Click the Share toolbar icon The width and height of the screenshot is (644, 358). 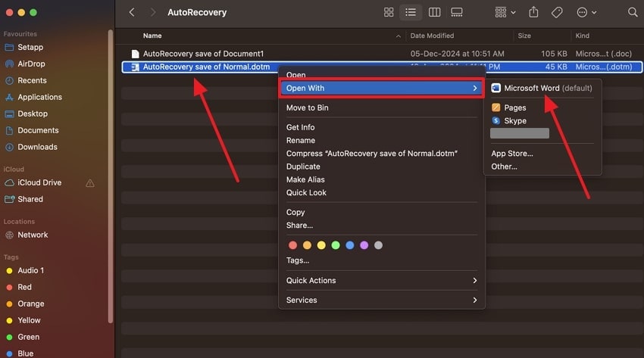(533, 12)
